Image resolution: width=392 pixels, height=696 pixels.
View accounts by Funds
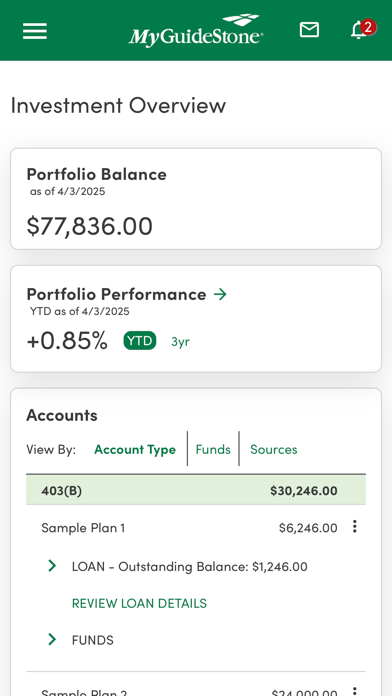pos(213,449)
